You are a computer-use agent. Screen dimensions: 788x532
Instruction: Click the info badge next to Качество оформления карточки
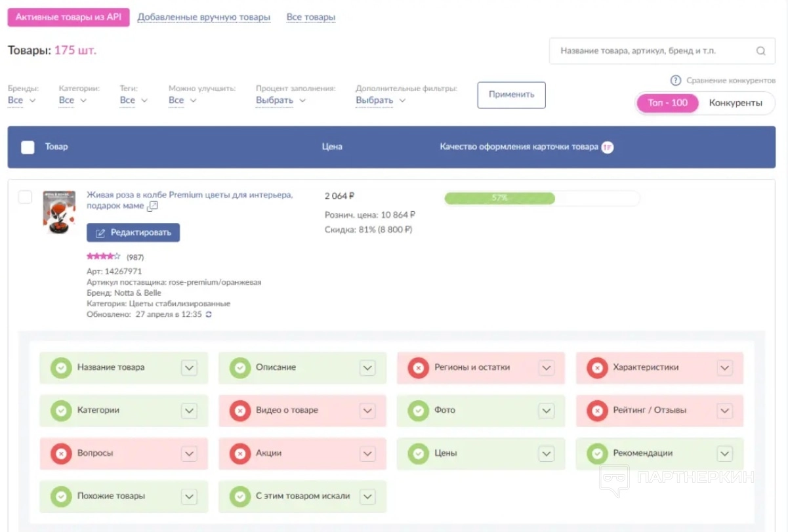(x=608, y=147)
